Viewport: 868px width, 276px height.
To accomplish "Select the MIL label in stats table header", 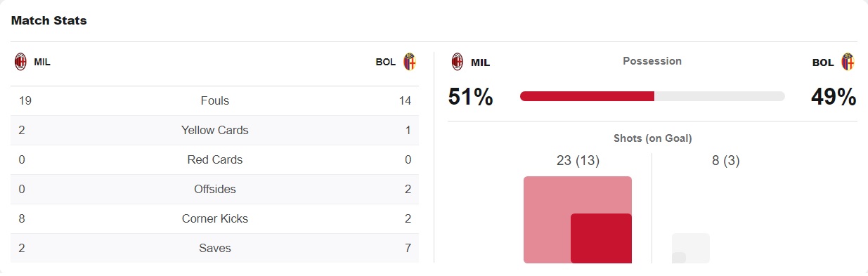I will pyautogui.click(x=42, y=62).
